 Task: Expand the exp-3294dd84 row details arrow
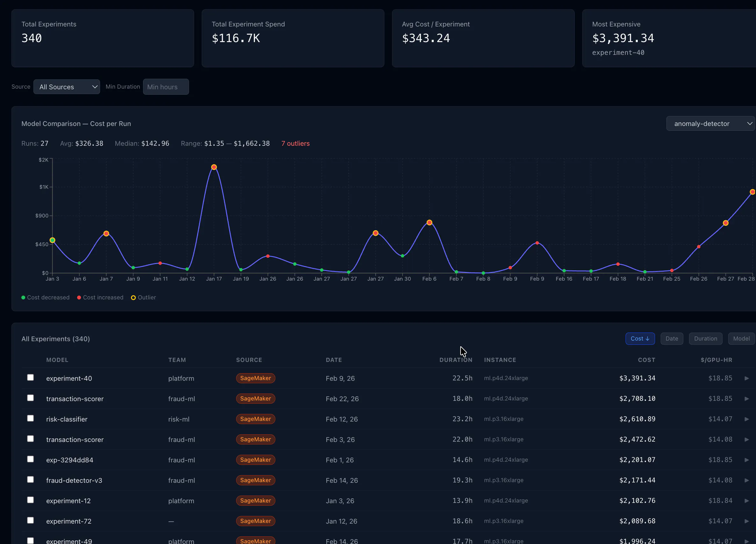[x=746, y=459]
